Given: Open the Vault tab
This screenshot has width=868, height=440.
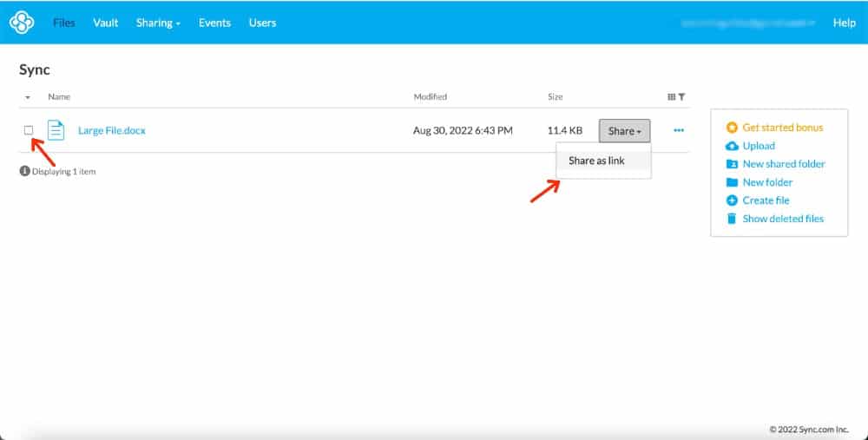Looking at the screenshot, I should 106,23.
